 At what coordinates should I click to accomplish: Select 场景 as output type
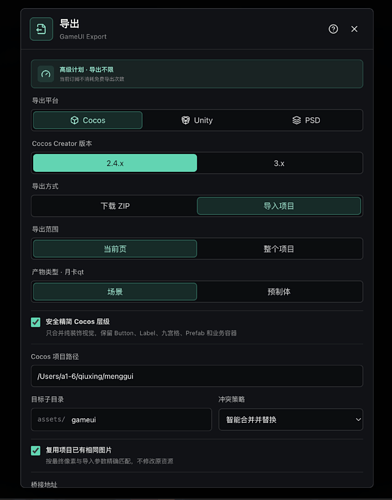[x=115, y=292]
